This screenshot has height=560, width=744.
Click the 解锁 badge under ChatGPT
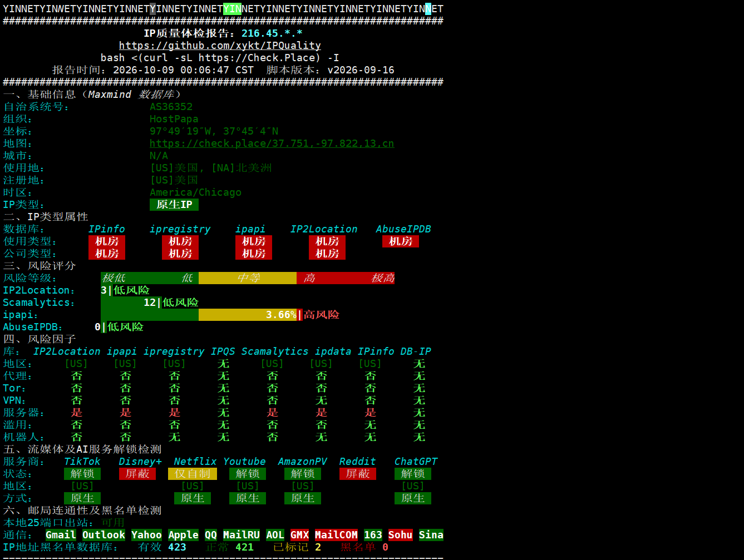pos(413,474)
